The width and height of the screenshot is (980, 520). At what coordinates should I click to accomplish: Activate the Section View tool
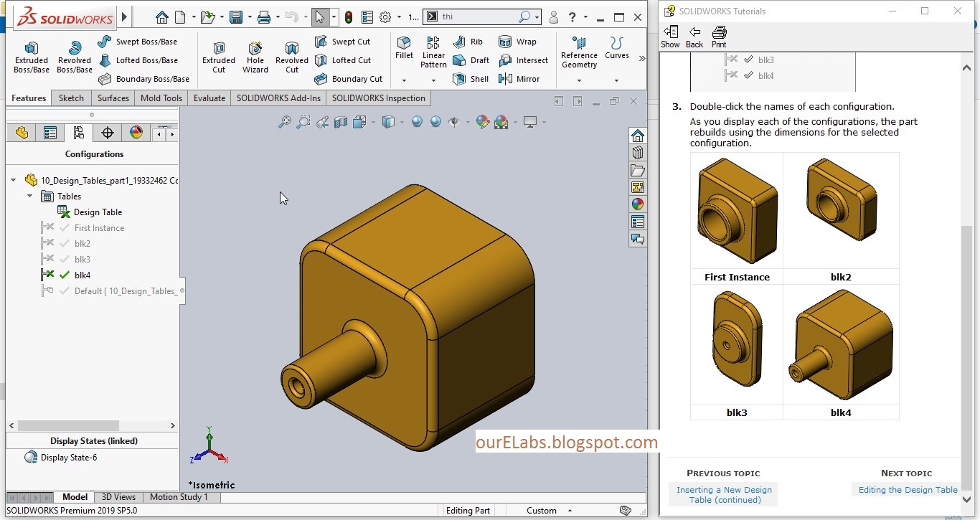pyautogui.click(x=339, y=122)
